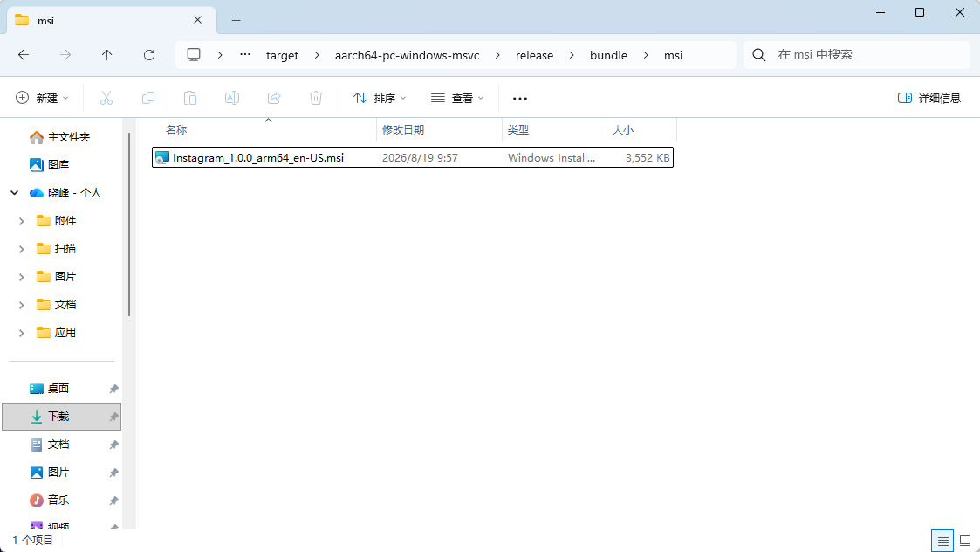The image size is (980, 552).
Task: Select the msi window tab
Action: click(x=111, y=20)
